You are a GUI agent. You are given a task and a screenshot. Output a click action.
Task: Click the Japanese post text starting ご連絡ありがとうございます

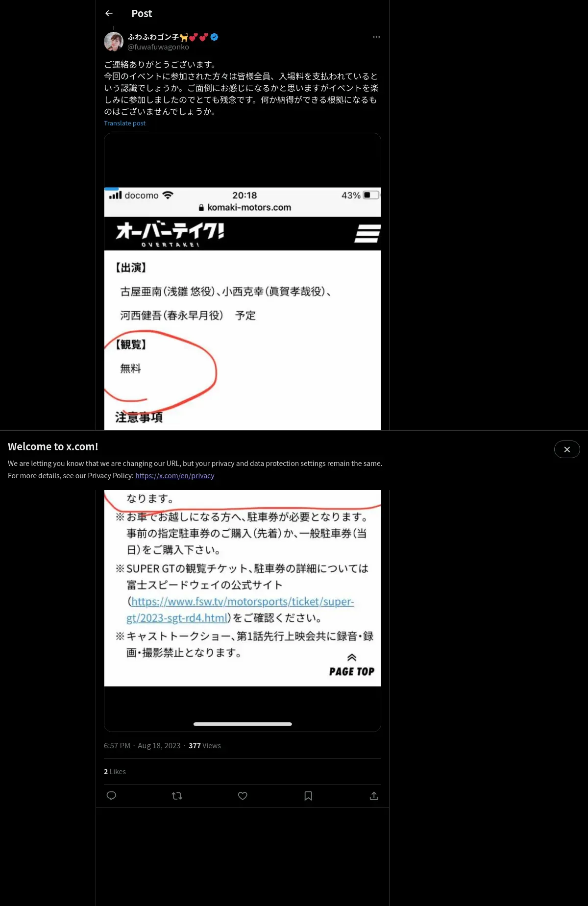point(241,88)
